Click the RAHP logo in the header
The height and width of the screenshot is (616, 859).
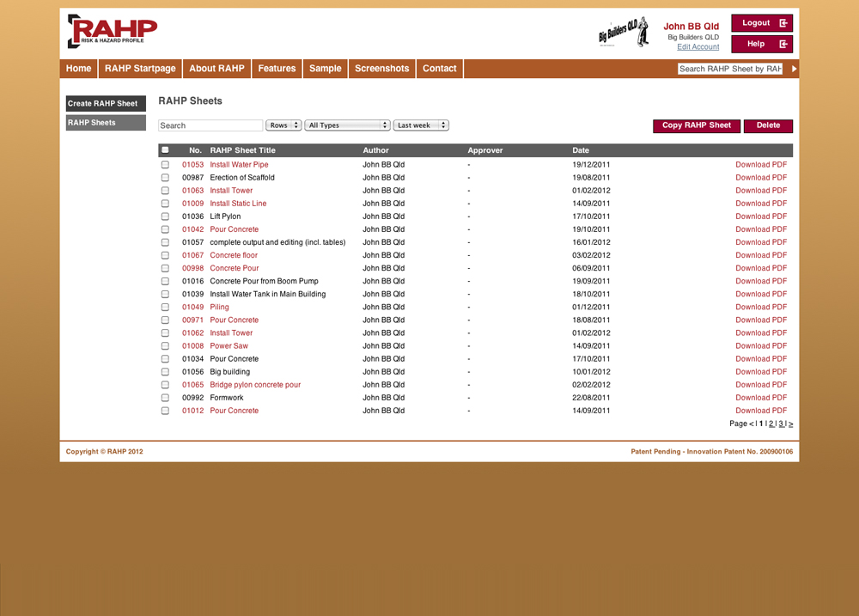112,32
